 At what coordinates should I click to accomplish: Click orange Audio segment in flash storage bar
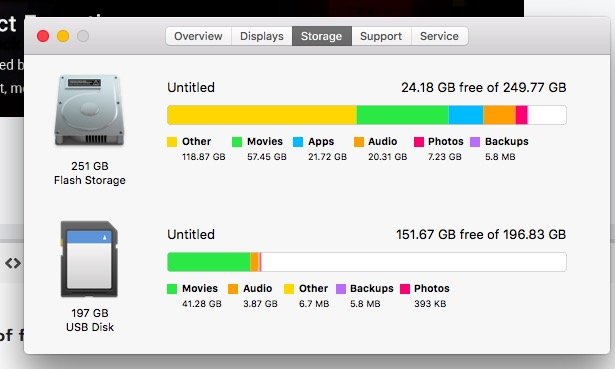point(499,115)
